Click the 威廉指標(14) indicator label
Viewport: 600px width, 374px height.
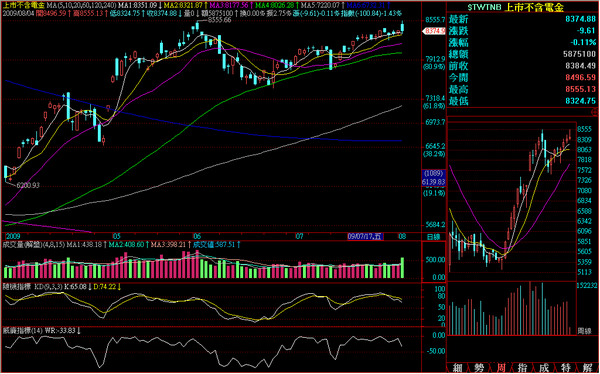[x=23, y=330]
